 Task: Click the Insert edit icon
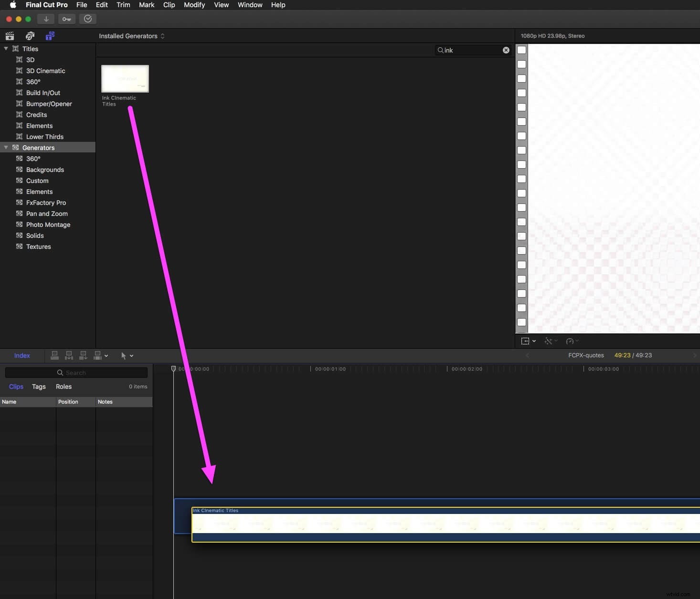(69, 356)
